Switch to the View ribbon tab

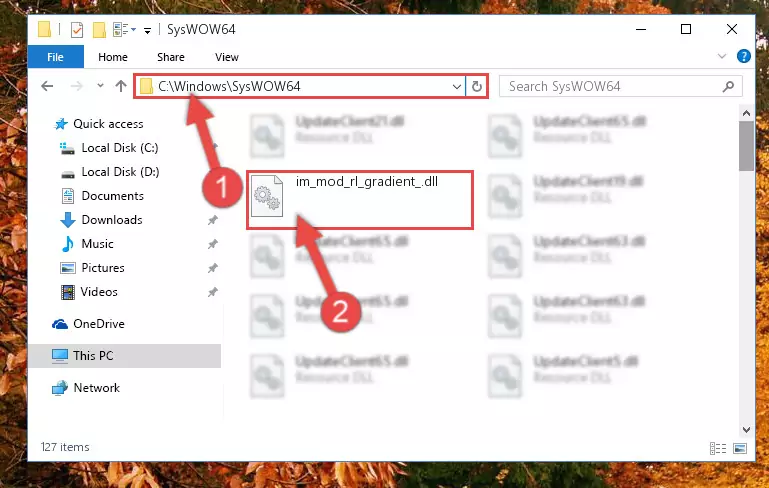[x=227, y=57]
